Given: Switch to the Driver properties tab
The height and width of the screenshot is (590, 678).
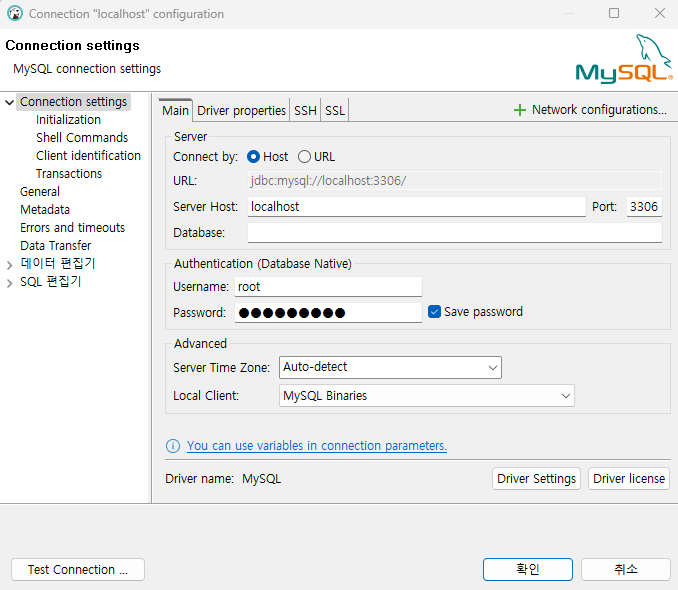Looking at the screenshot, I should tap(241, 111).
